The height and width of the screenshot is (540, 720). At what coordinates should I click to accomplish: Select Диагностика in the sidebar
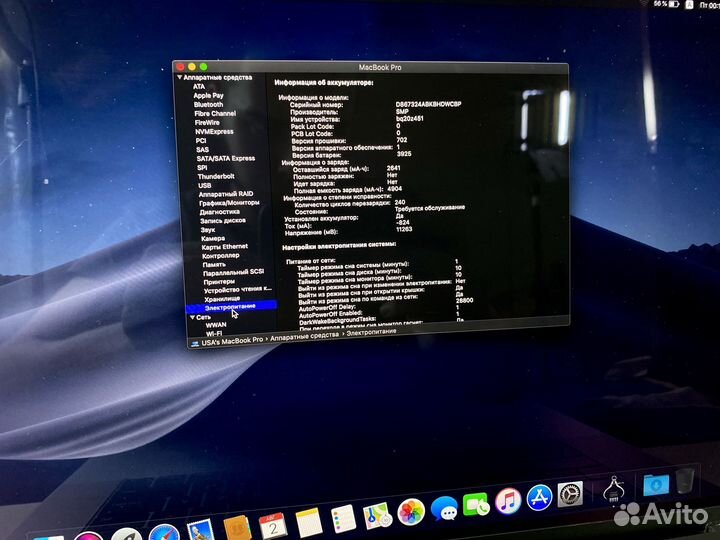[x=219, y=212]
